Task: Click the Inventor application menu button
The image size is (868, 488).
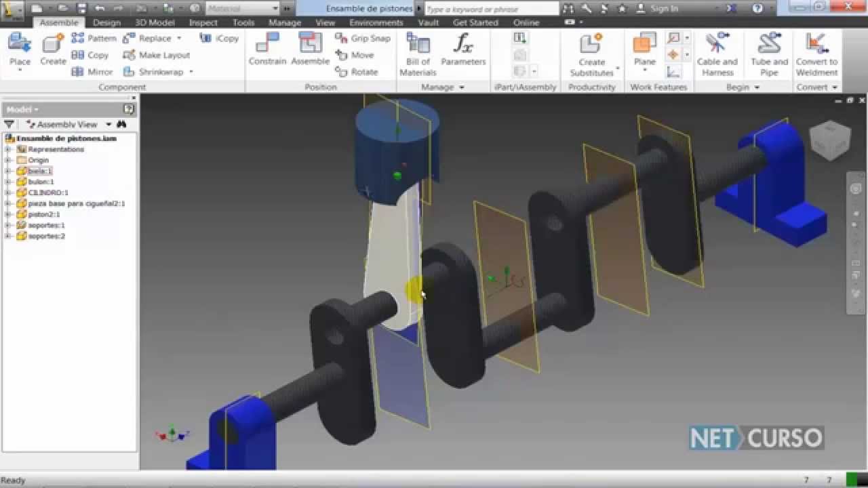Action: (12, 9)
